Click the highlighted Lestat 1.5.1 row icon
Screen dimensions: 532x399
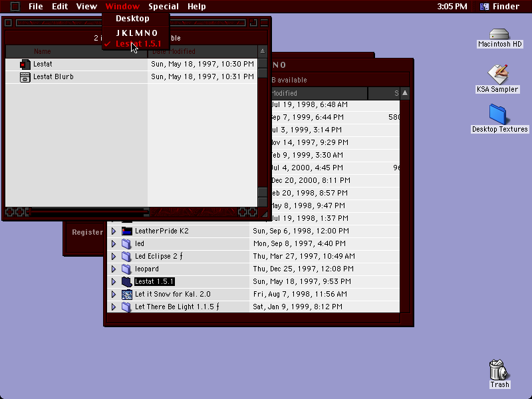click(x=126, y=281)
